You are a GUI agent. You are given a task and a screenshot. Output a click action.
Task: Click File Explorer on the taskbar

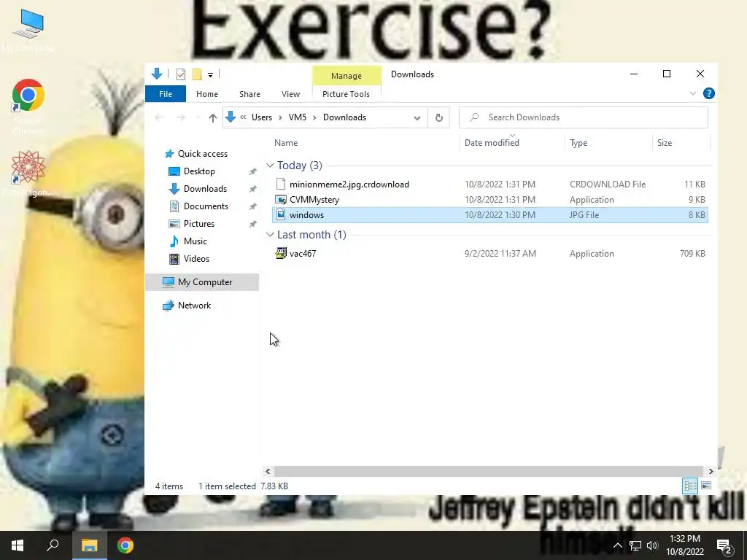coord(89,545)
